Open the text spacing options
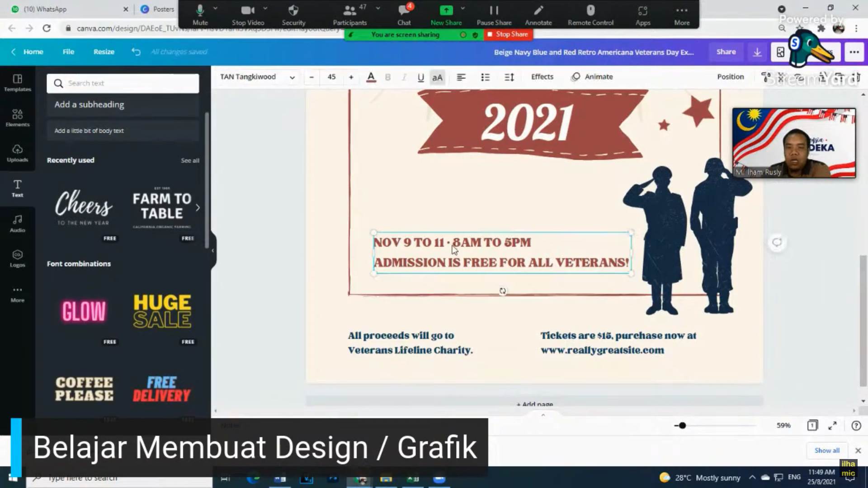 tap(509, 77)
